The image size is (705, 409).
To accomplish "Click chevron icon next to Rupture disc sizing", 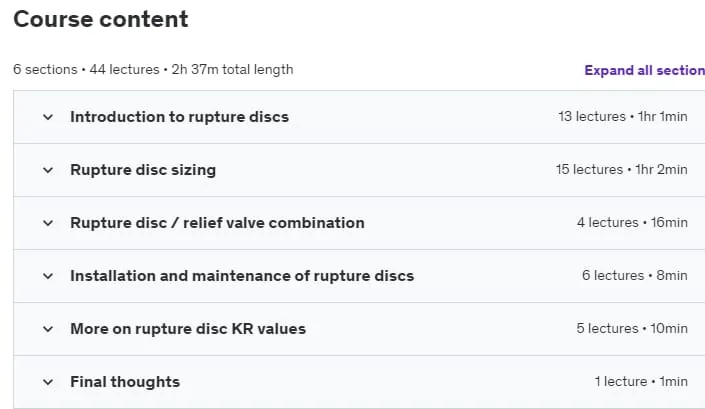I will [x=48, y=170].
